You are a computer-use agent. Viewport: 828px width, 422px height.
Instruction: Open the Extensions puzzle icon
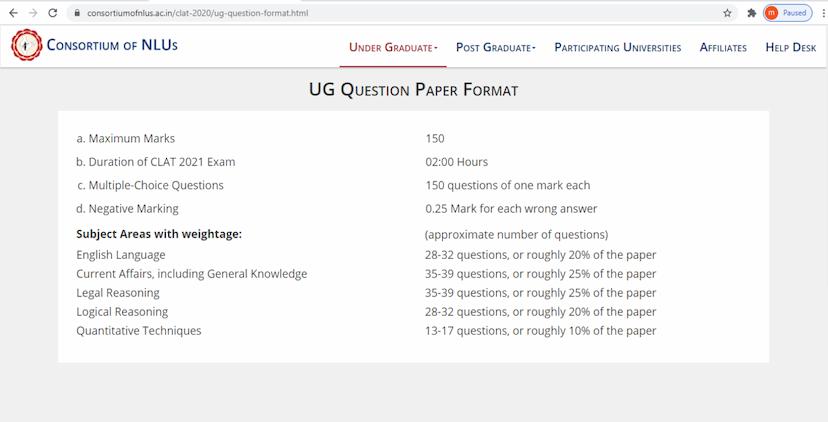[752, 13]
